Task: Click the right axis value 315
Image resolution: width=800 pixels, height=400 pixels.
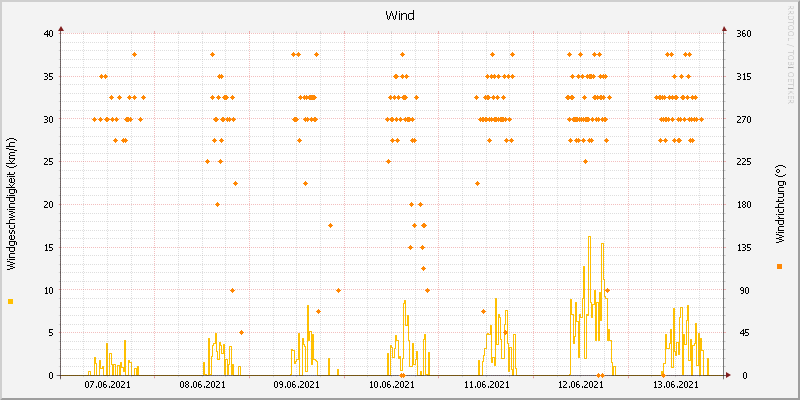Action: (744, 77)
